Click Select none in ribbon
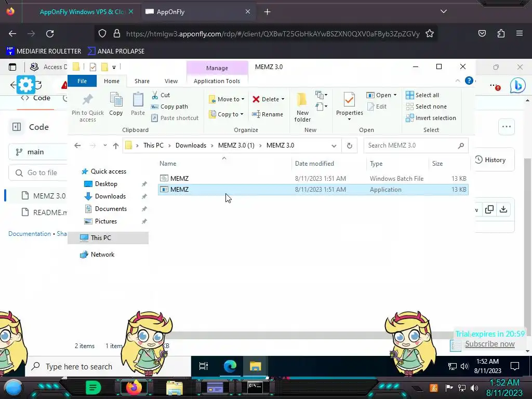The image size is (532, 399). 426,107
